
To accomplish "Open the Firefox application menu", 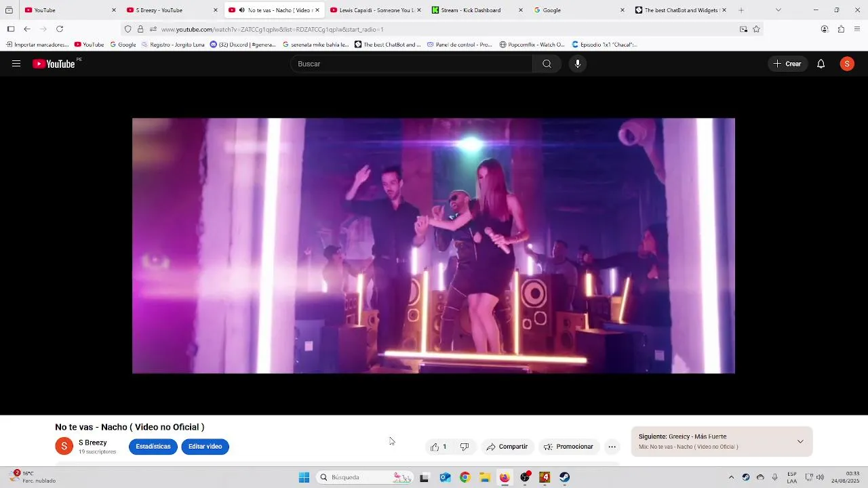I will [x=857, y=29].
